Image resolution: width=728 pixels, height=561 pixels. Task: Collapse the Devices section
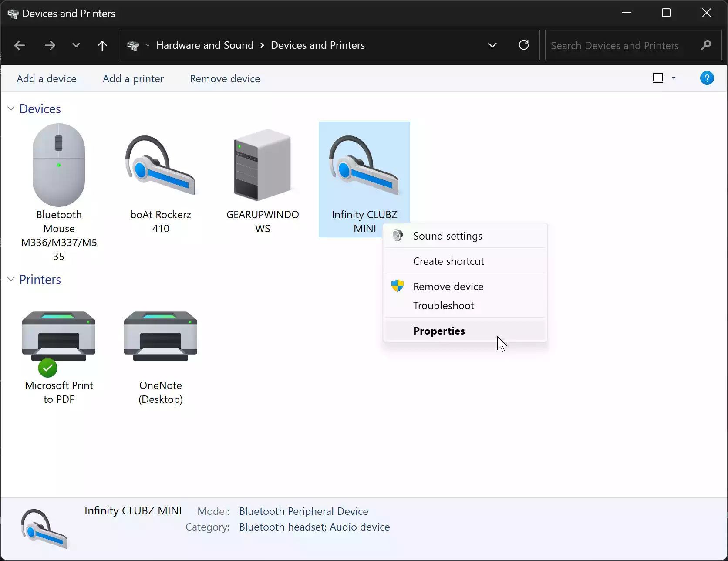pyautogui.click(x=11, y=108)
